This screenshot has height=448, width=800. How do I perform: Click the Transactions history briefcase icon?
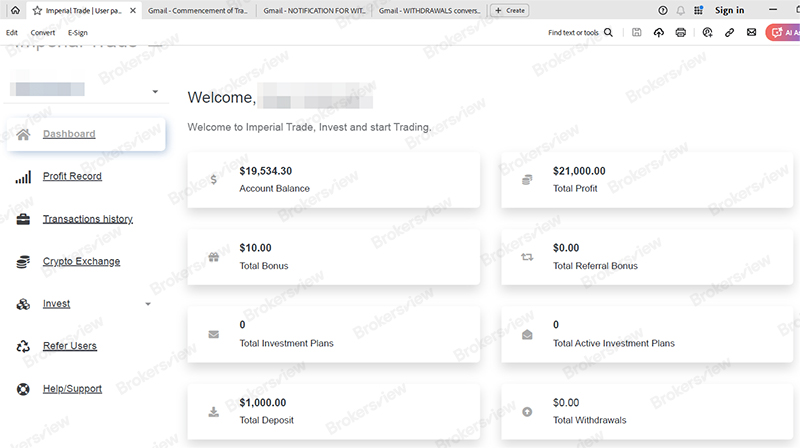tap(23, 219)
